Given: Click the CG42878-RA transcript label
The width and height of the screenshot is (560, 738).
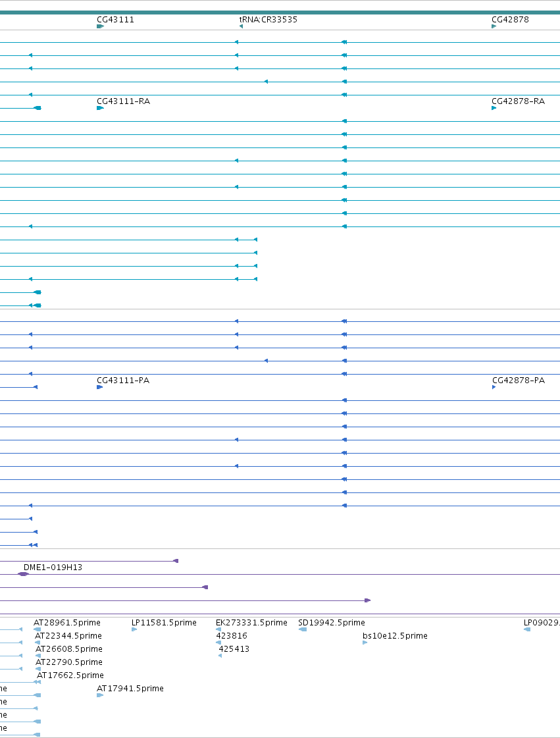Looking at the screenshot, I should [518, 101].
